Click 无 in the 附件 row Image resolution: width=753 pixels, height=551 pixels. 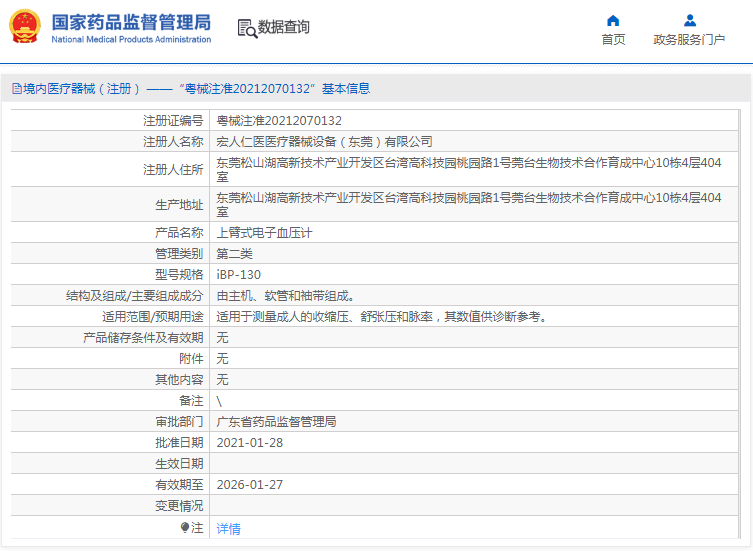point(222,359)
